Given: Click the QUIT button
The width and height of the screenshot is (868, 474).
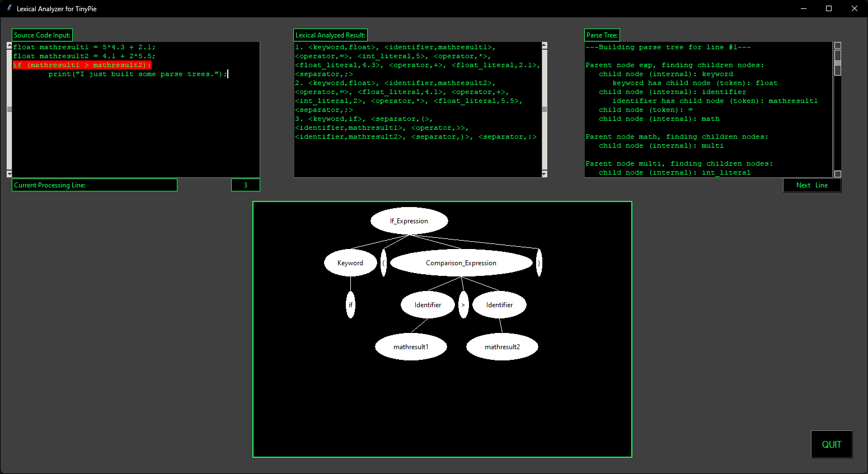Looking at the screenshot, I should point(832,444).
